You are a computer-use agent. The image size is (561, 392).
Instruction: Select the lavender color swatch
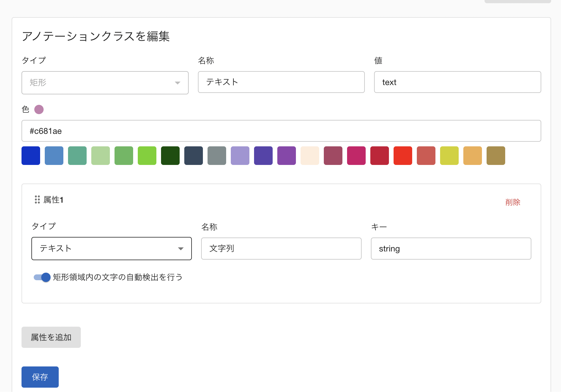(240, 156)
